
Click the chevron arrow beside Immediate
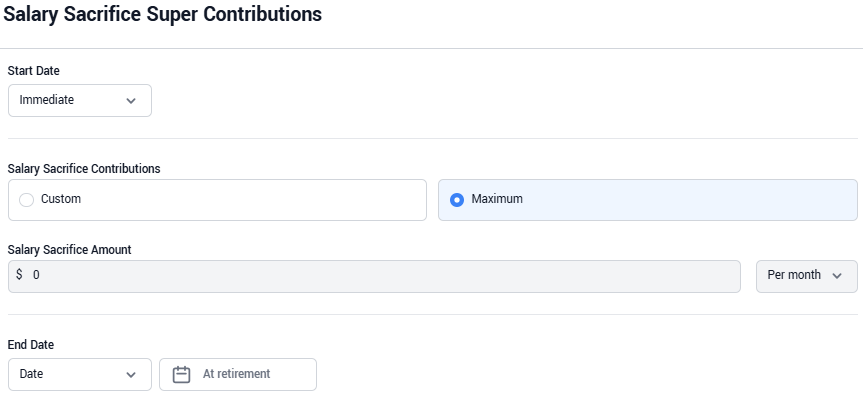(x=131, y=101)
